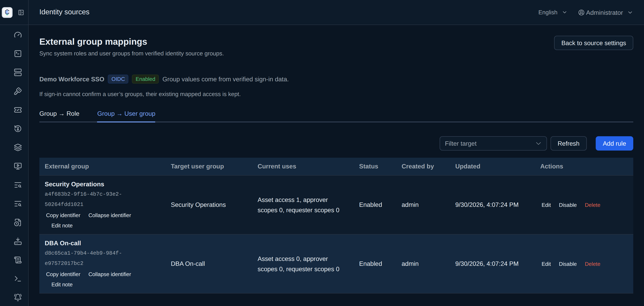Open the English language dropdown
644x306 pixels.
pos(552,13)
